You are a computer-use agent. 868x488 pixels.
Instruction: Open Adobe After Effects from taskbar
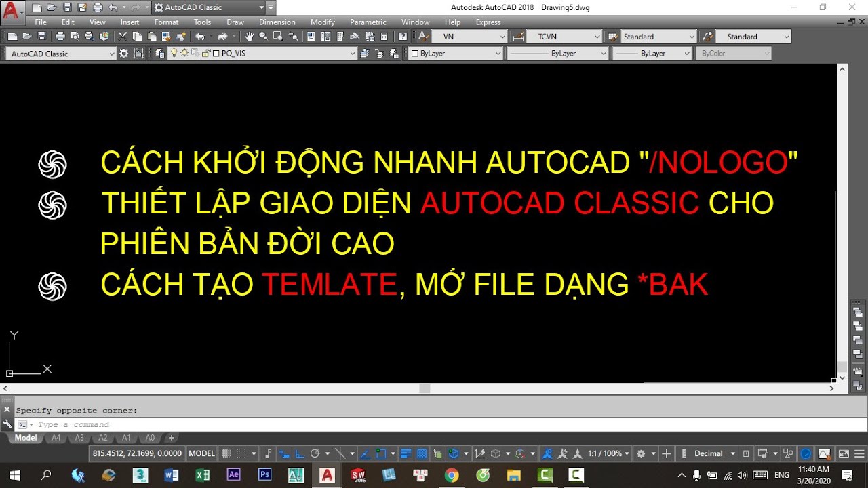click(234, 474)
